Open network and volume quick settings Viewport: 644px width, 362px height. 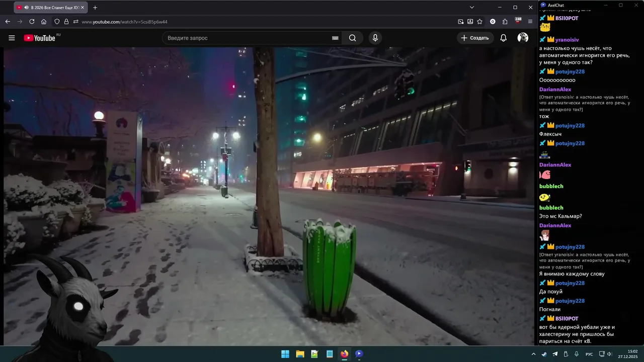click(606, 354)
